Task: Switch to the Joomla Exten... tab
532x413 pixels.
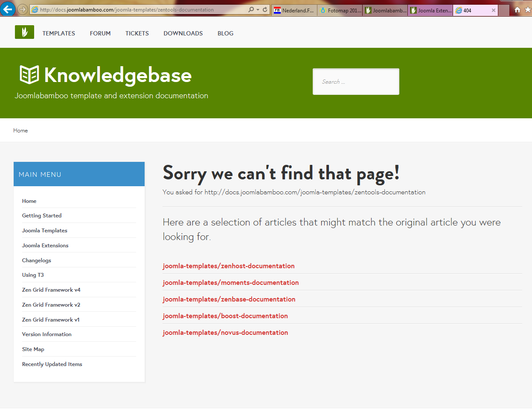Action: pyautogui.click(x=430, y=10)
